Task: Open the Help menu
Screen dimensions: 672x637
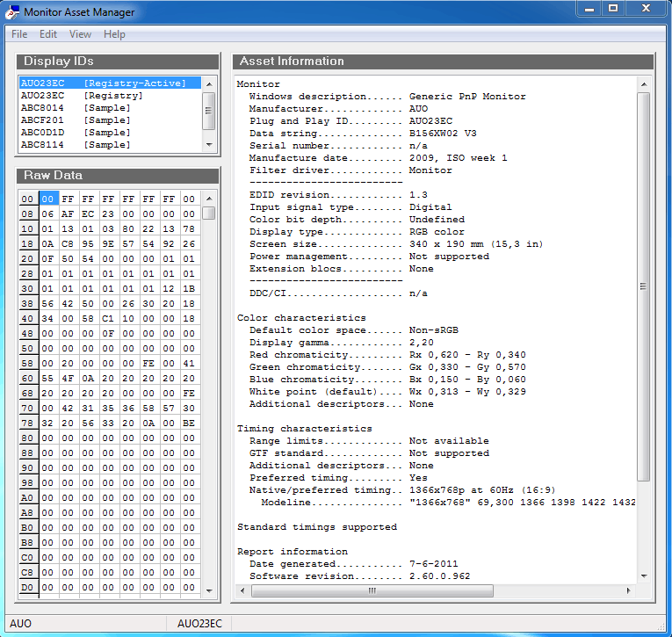Action: (x=114, y=34)
